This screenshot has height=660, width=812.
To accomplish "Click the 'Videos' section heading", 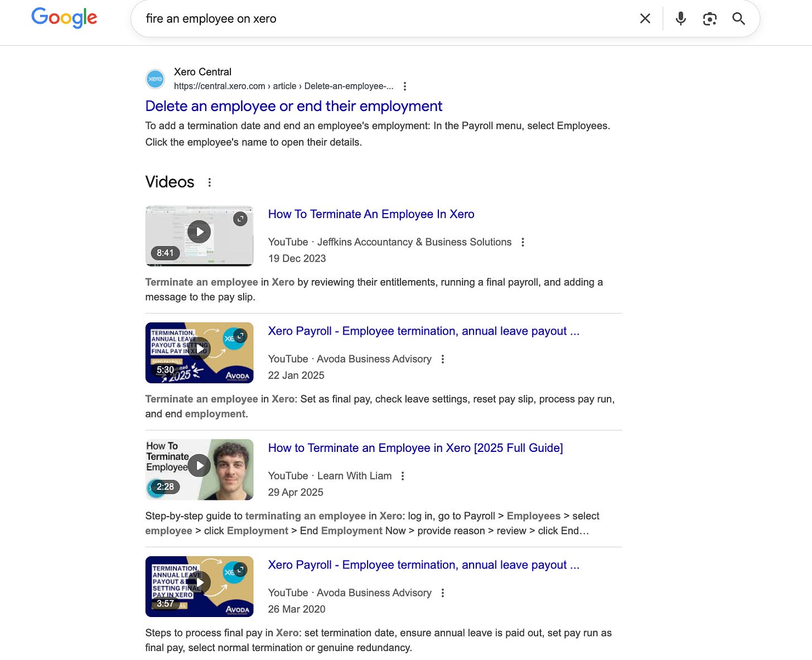I will (170, 182).
